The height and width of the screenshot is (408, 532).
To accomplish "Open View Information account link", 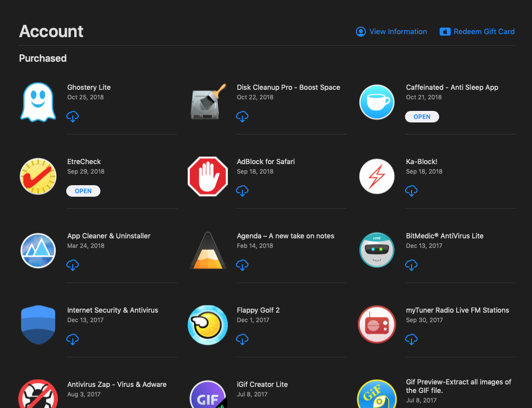I will click(391, 32).
